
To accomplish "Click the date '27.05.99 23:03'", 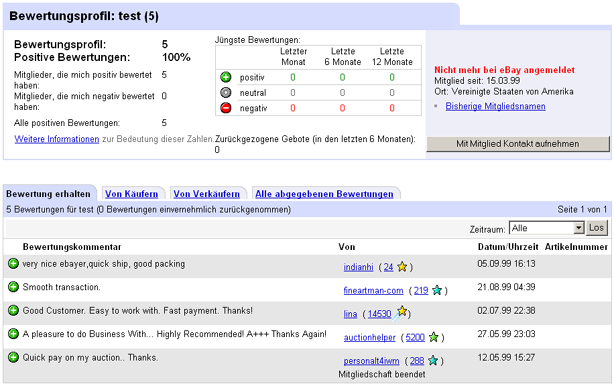I will 506,334.
